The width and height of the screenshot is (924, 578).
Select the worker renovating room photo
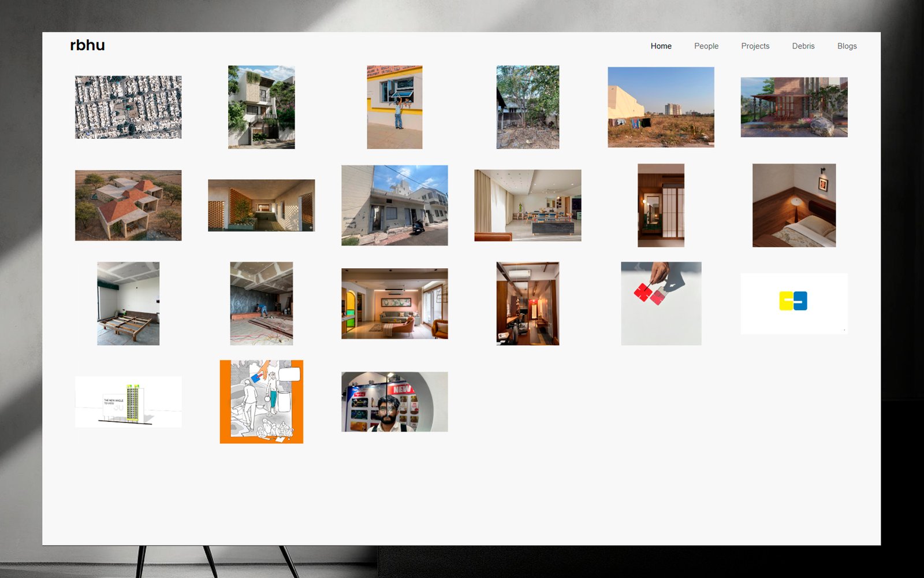pyautogui.click(x=262, y=303)
